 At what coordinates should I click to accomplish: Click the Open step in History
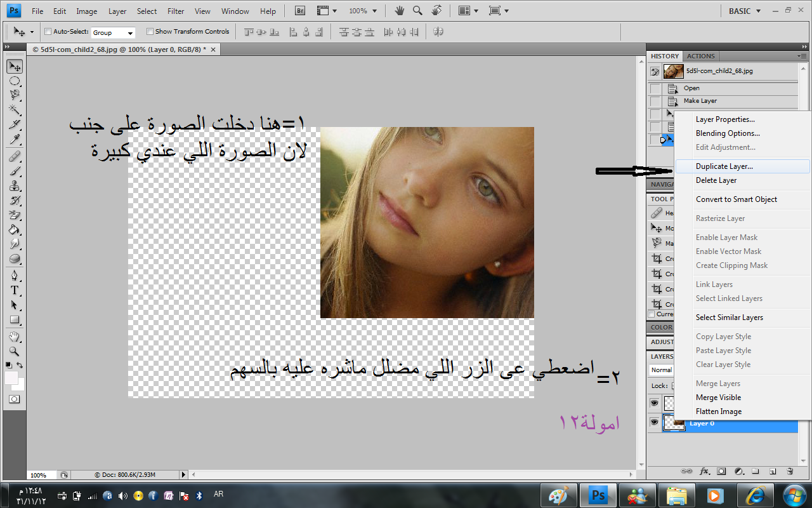point(691,88)
